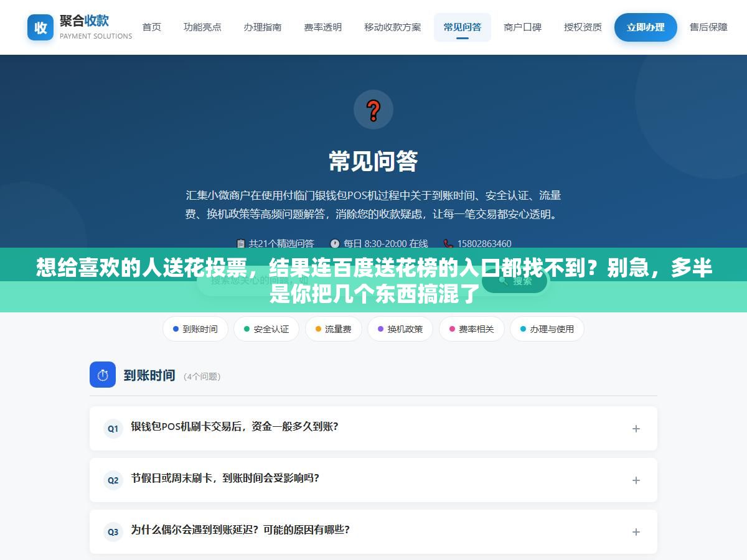Expand Q2 with its plus icon
The image size is (747, 560).
(x=636, y=480)
